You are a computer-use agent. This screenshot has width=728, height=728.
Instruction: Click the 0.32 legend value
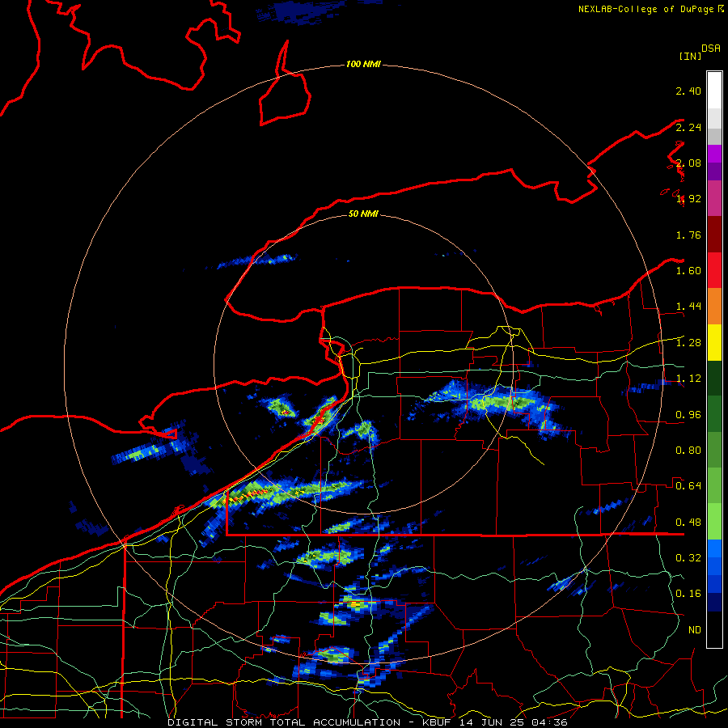click(x=688, y=558)
